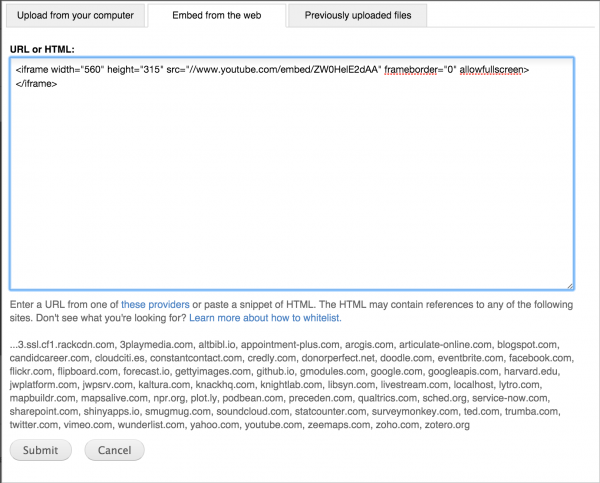The width and height of the screenshot is (600, 483).
Task: Click 'eventbrite.com' in the site list
Action: coord(470,358)
